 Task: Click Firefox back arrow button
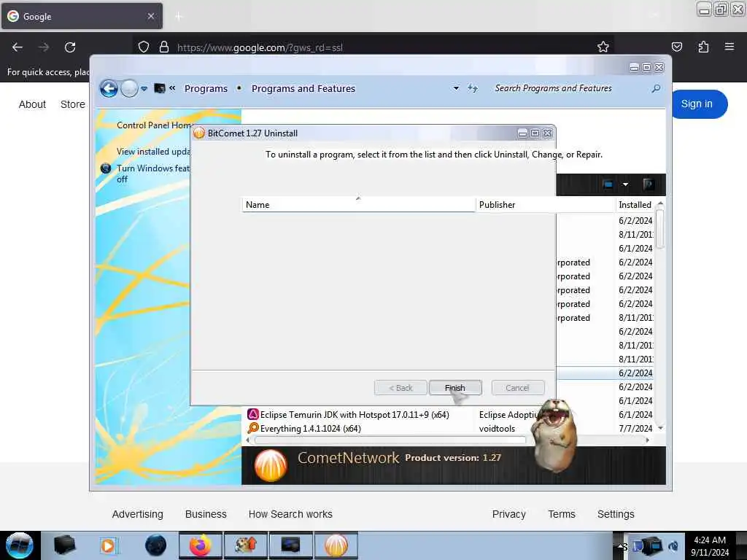pos(18,47)
